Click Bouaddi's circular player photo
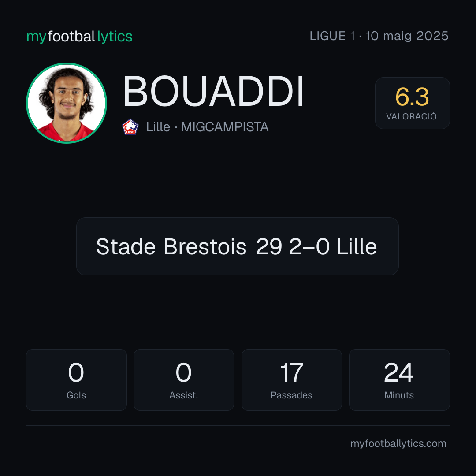 click(x=67, y=103)
